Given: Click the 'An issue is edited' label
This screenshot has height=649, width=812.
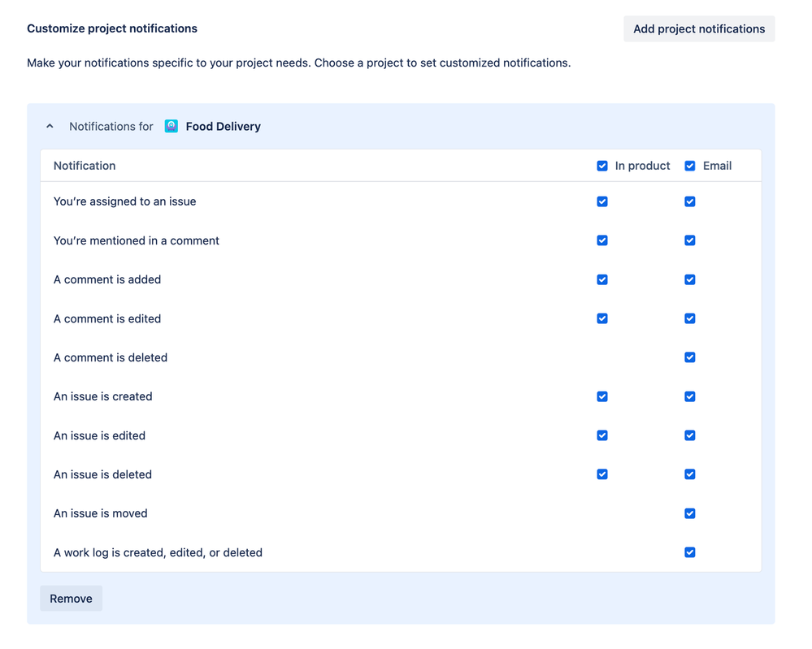Looking at the screenshot, I should (x=99, y=435).
